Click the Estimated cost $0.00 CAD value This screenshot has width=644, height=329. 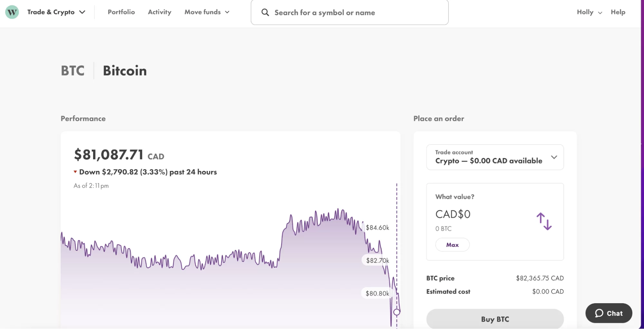pos(548,292)
